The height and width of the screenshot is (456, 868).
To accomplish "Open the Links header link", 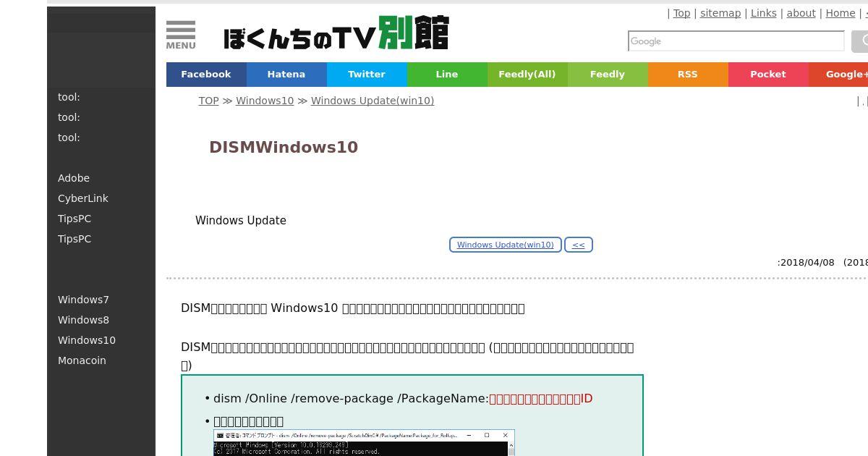I will click(x=764, y=13).
